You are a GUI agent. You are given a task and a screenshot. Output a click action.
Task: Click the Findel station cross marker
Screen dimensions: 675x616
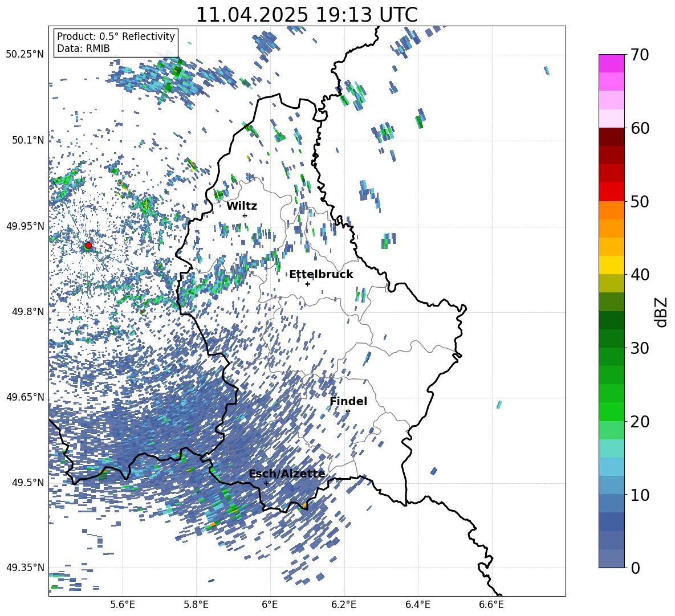tap(348, 411)
